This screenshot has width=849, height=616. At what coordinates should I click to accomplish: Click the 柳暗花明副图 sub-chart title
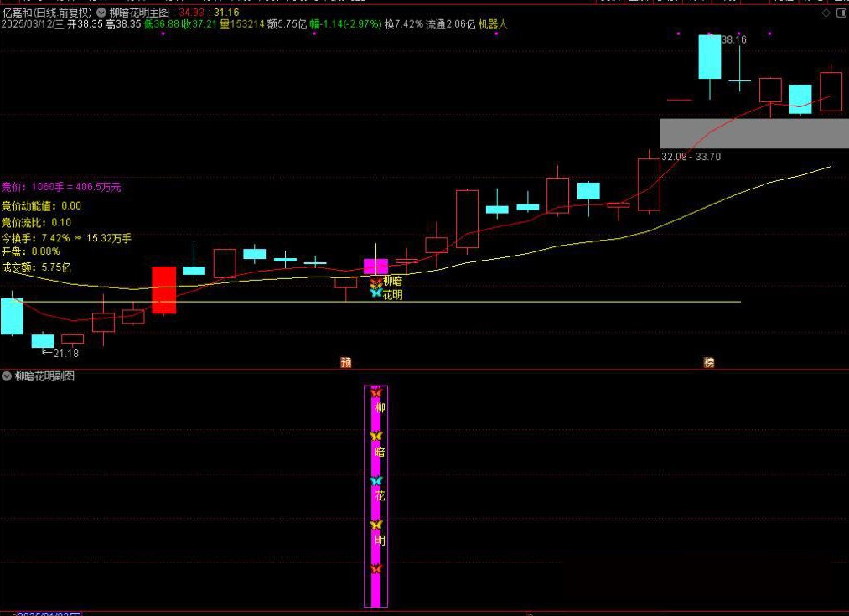pos(44,376)
